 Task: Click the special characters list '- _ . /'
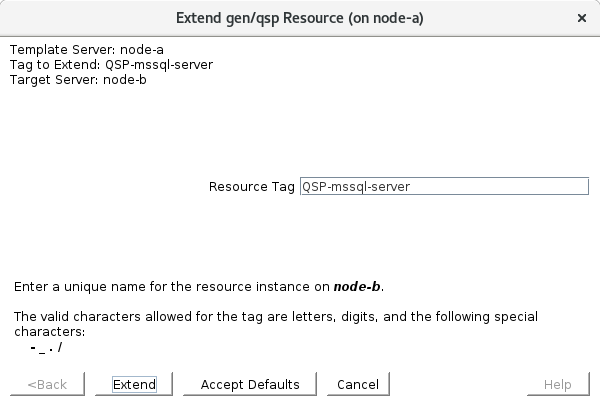coord(47,347)
